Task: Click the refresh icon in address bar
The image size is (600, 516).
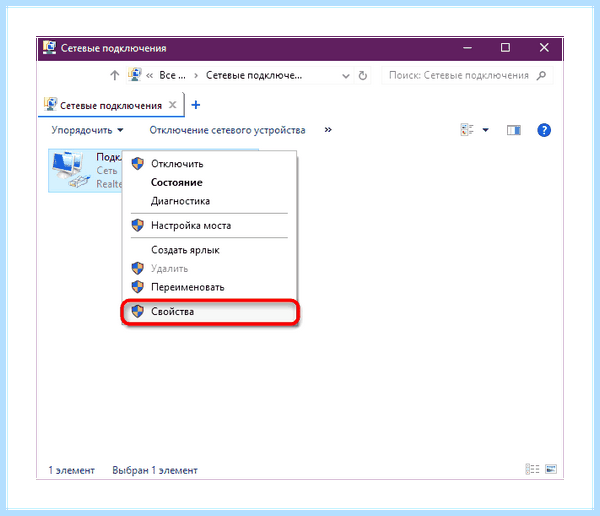Action: tap(363, 76)
